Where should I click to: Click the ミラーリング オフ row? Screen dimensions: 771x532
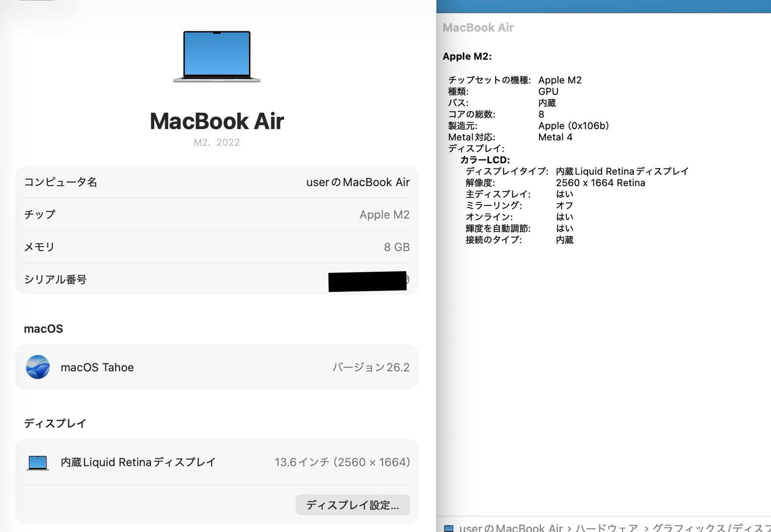[519, 205]
